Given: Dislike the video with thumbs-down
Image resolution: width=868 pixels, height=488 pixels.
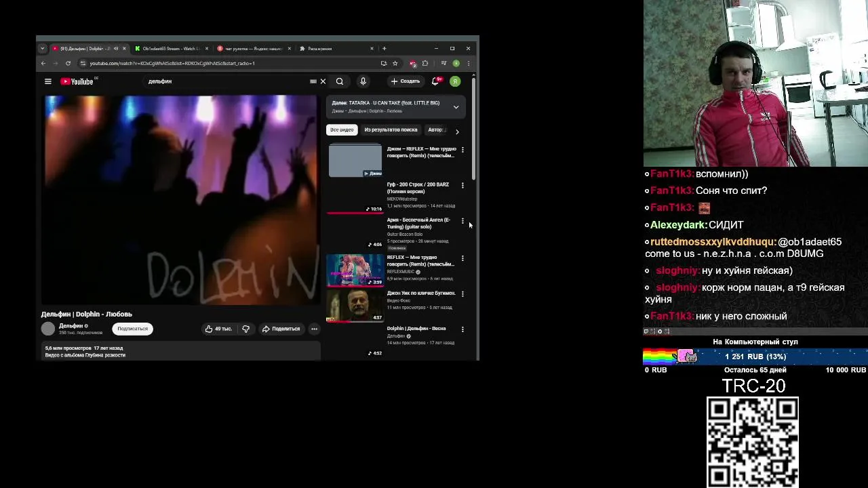Looking at the screenshot, I should [x=245, y=329].
